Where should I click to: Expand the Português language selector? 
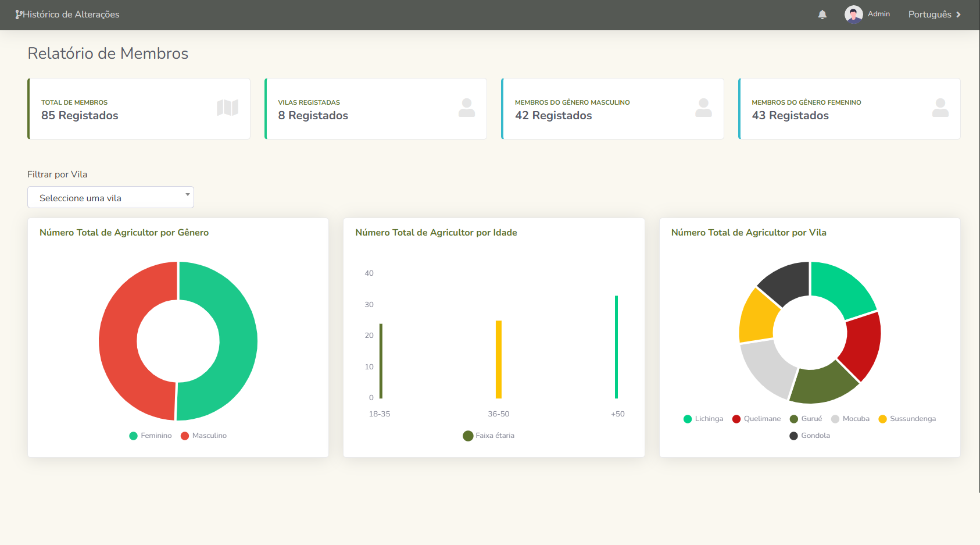pyautogui.click(x=934, y=15)
